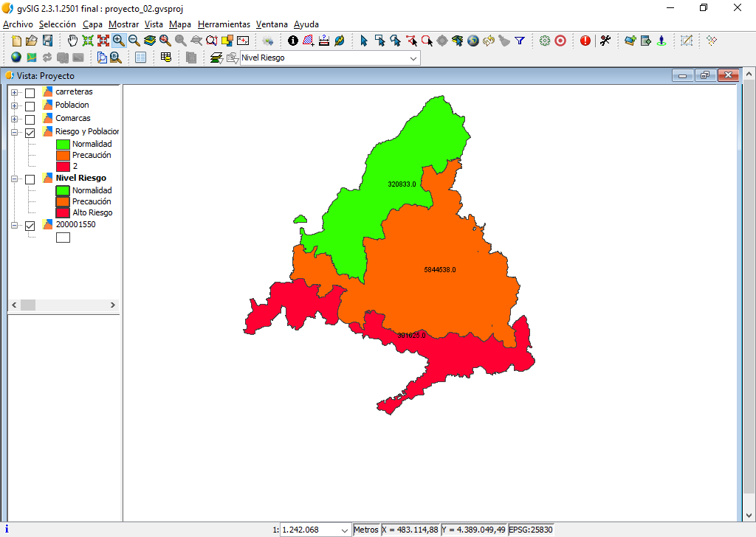Click the 320833.0 label on the green region
This screenshot has width=756, height=537.
[402, 184]
